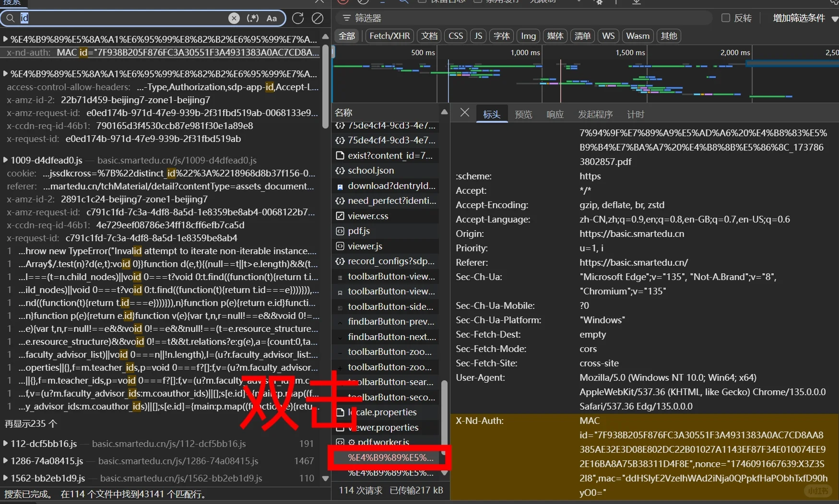Filter requests by CSS
Image resolution: width=839 pixels, height=504 pixels.
(x=456, y=36)
